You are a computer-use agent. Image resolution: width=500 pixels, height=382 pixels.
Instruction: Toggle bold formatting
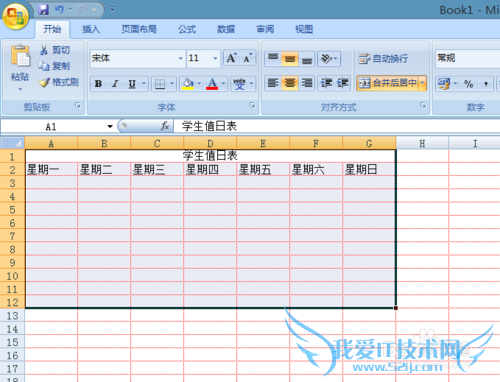point(98,84)
